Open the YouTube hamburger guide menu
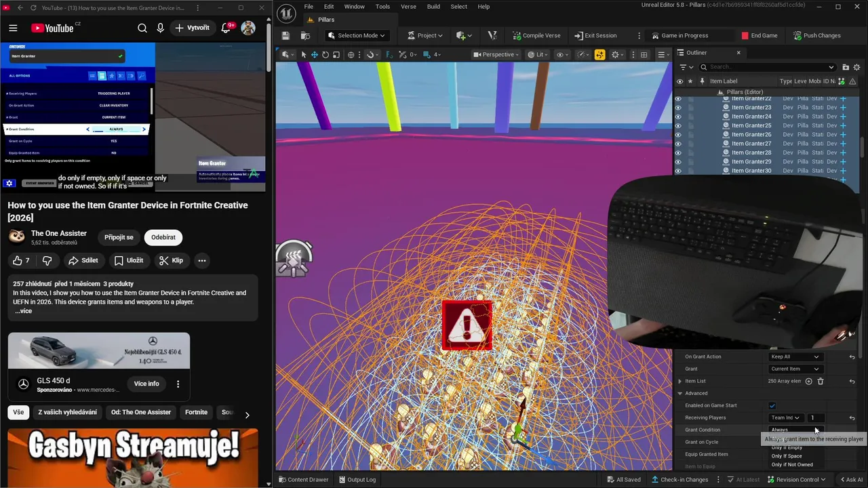Screen dimensions: 868x488 click(13, 28)
